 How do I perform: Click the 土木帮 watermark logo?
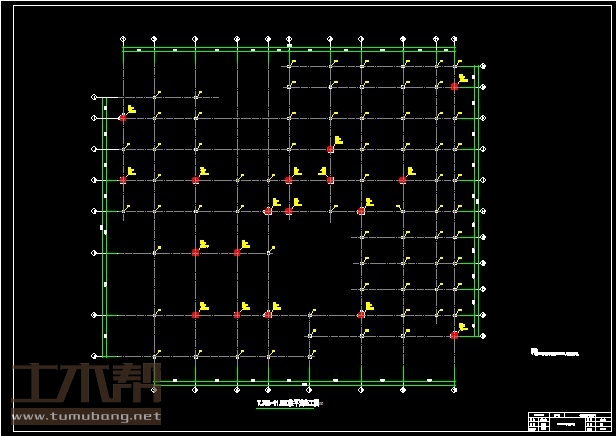pos(82,383)
